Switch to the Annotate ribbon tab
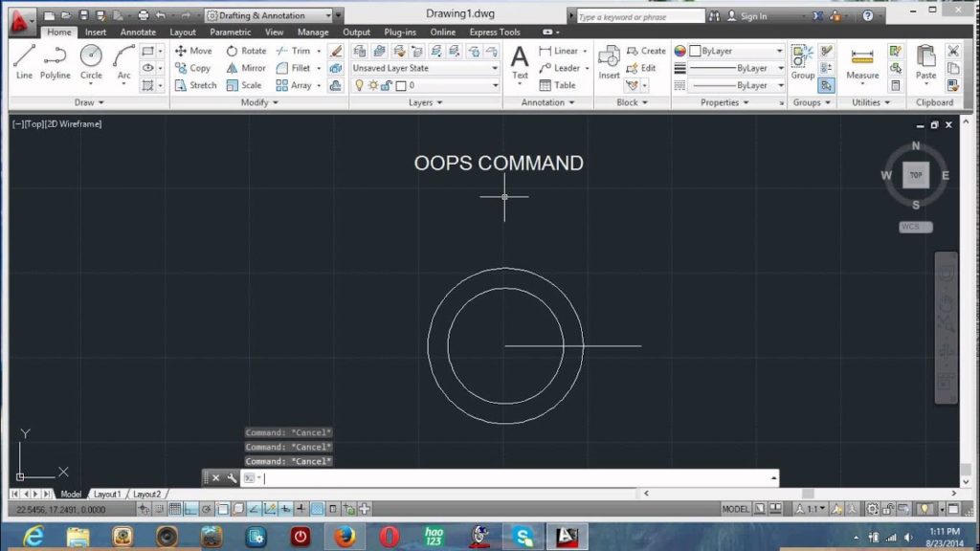Image resolution: width=980 pixels, height=551 pixels. point(138,32)
